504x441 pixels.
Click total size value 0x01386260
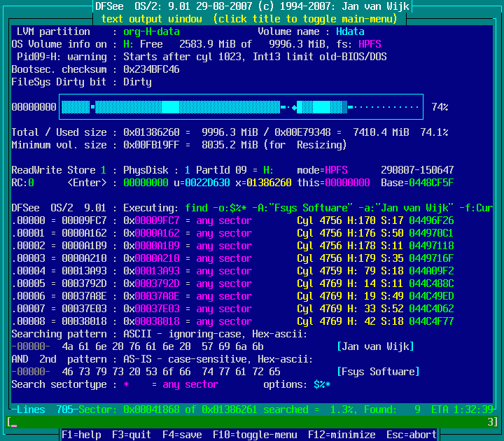pos(151,132)
